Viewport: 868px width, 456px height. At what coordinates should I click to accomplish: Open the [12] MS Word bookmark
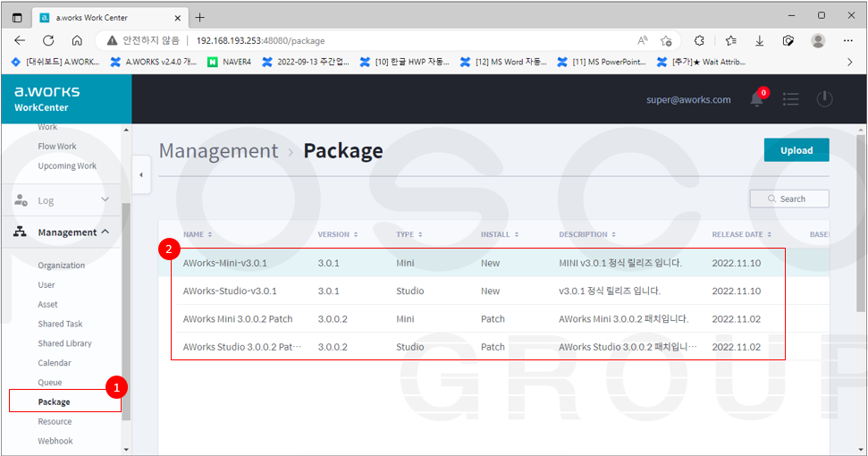coord(504,62)
